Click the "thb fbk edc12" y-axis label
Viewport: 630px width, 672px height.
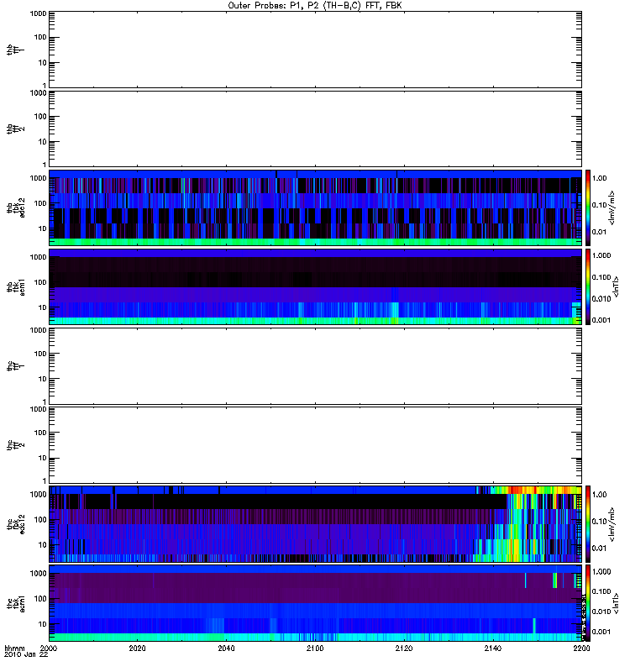(x=16, y=207)
